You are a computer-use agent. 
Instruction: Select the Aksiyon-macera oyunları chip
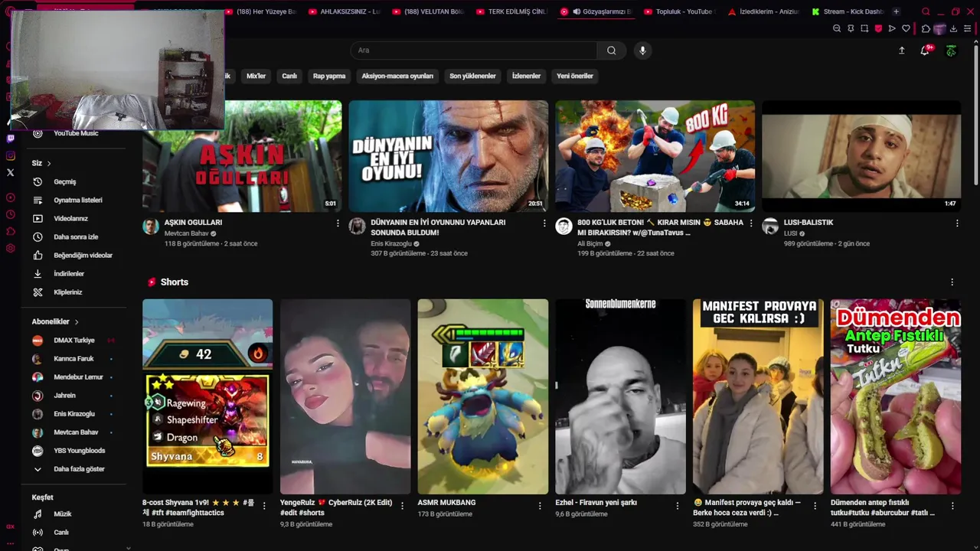tap(397, 76)
